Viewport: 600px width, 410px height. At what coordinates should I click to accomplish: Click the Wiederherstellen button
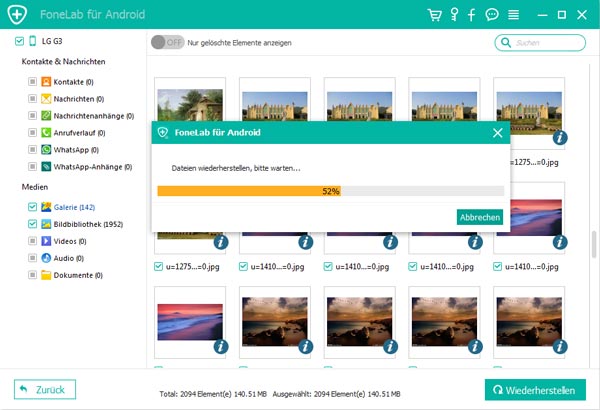click(535, 390)
